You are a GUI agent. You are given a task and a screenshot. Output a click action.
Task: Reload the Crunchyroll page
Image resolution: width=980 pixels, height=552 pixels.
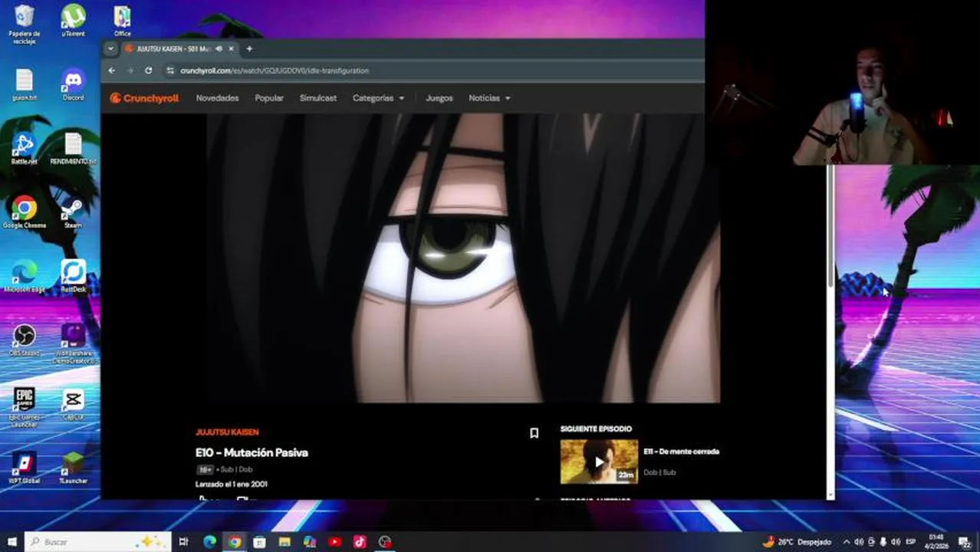pyautogui.click(x=148, y=71)
